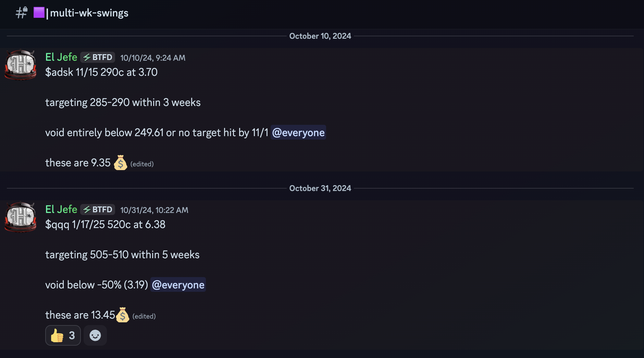
Task: Click the (edited) label on the $adsk message
Action: (142, 164)
